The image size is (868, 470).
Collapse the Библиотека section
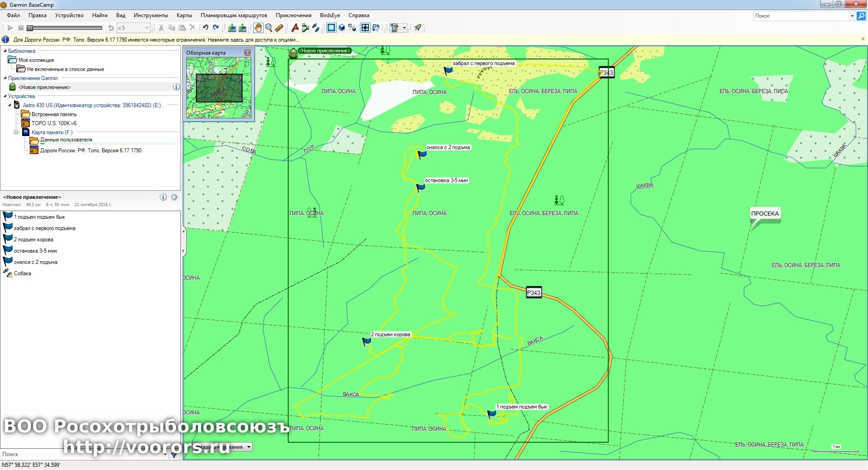(x=5, y=51)
